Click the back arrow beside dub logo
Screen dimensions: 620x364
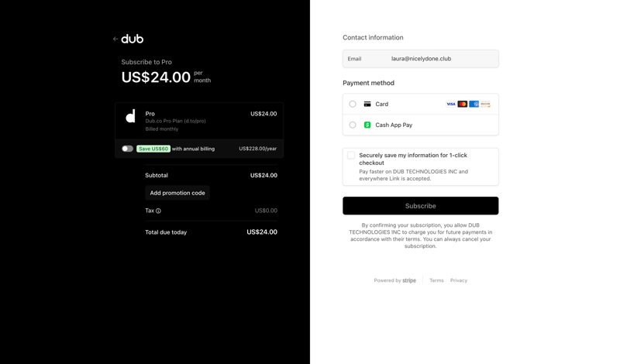click(115, 39)
